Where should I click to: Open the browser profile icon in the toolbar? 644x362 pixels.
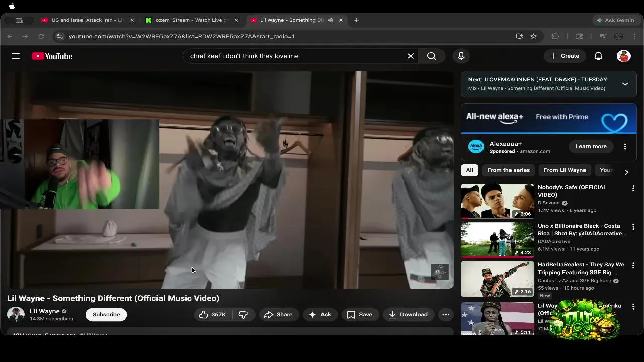tap(619, 36)
